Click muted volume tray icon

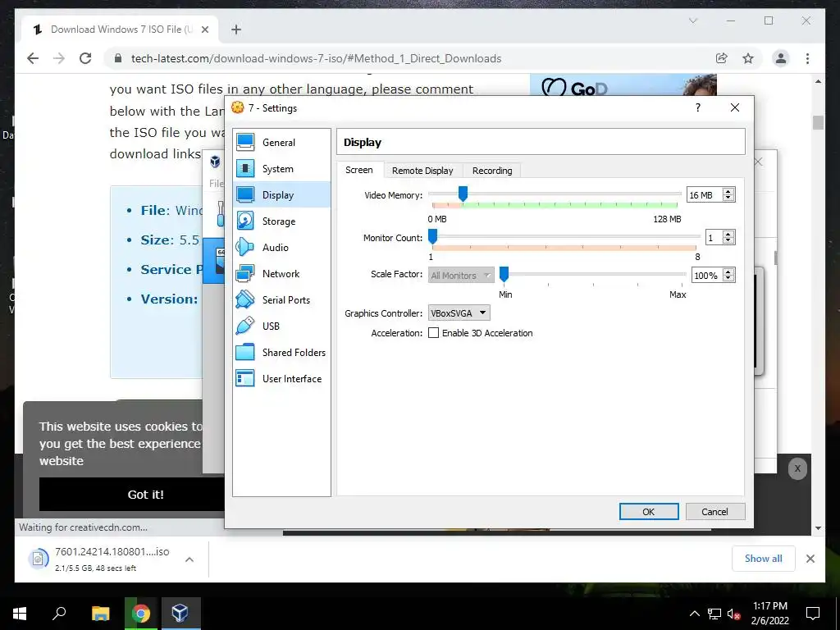coord(733,614)
